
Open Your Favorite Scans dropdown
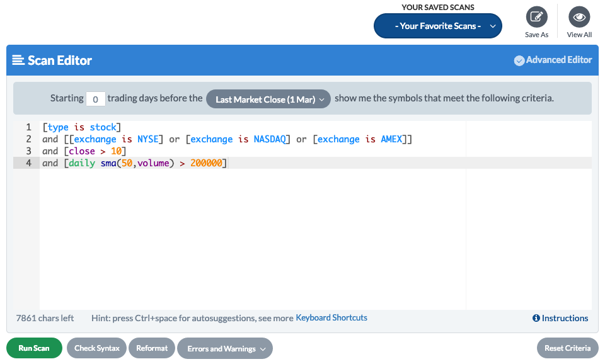(x=437, y=26)
